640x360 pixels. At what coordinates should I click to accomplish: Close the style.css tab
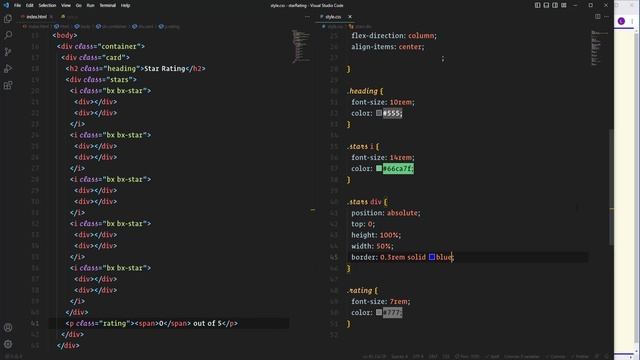click(x=350, y=17)
